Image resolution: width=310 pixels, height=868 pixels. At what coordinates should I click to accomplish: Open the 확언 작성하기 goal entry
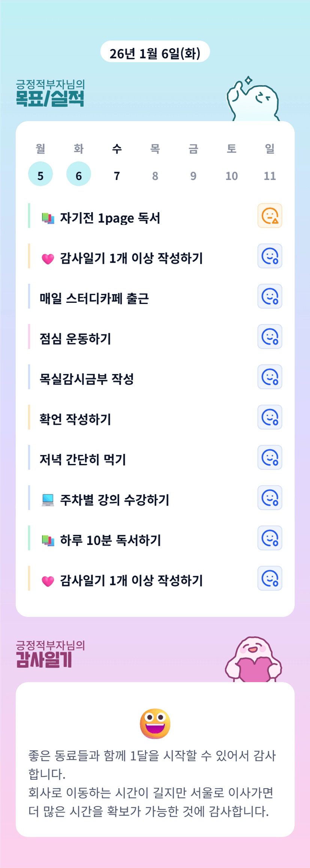(x=75, y=419)
